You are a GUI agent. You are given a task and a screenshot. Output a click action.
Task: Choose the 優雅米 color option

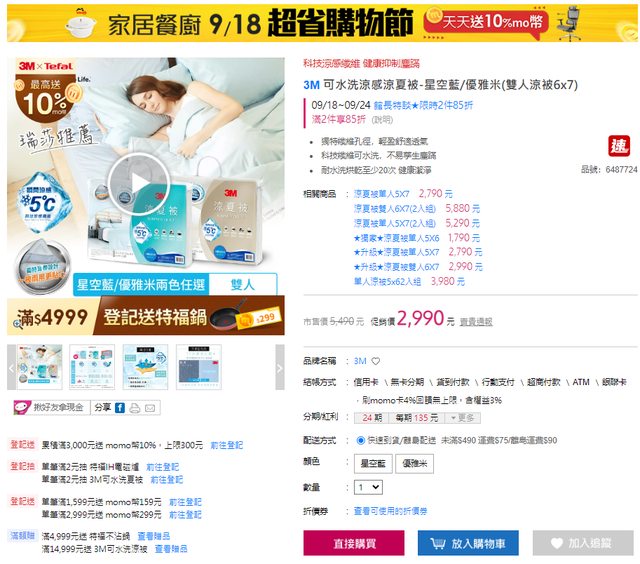coord(415,464)
